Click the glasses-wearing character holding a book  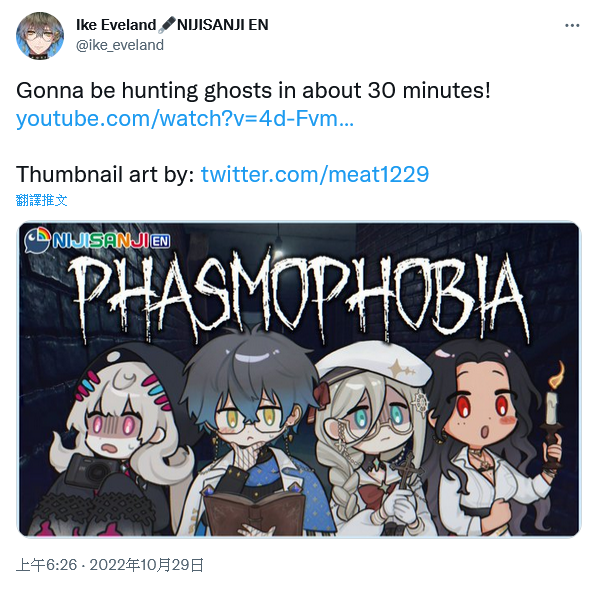point(256,433)
